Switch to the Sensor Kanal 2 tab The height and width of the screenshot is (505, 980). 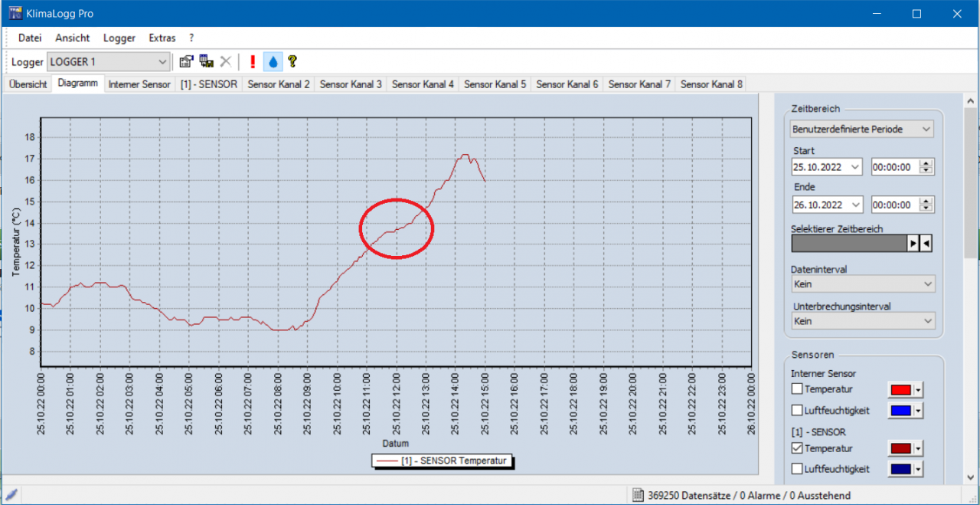279,84
